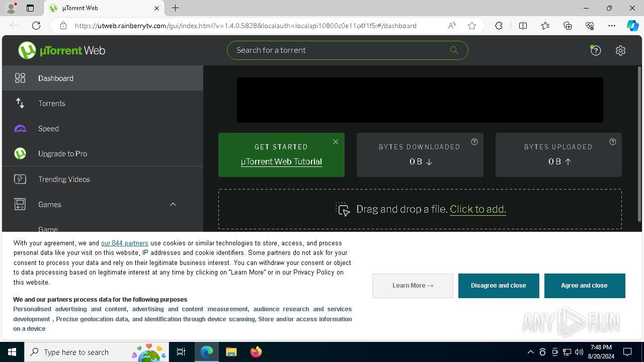Open File Explorer from taskbar
644x362 pixels.
[231, 352]
